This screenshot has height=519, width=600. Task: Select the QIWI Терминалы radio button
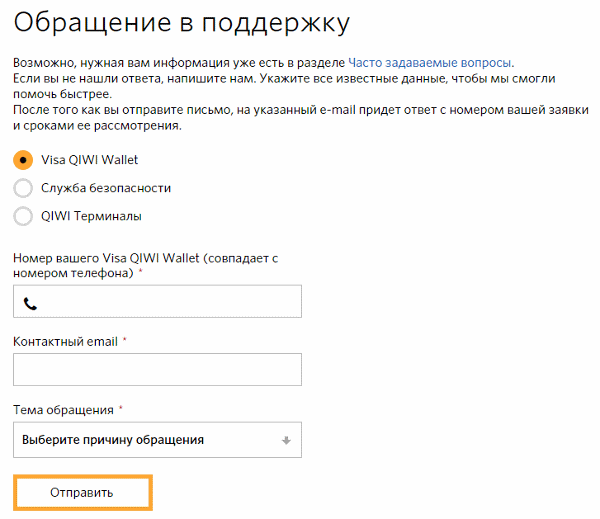pos(23,216)
